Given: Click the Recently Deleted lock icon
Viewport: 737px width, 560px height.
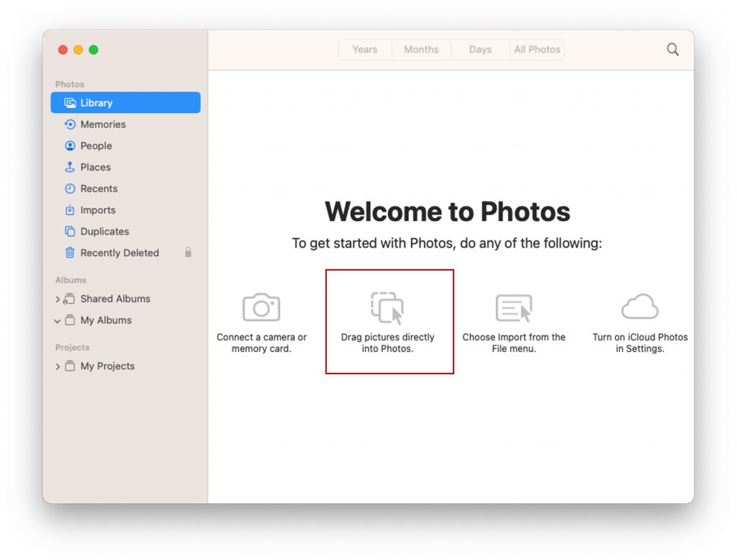Looking at the screenshot, I should pyautogui.click(x=189, y=253).
